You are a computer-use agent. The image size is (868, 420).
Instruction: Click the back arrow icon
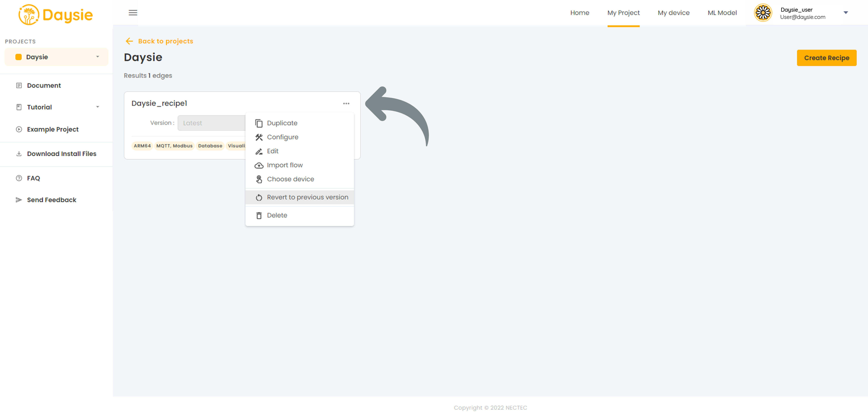pyautogui.click(x=129, y=41)
